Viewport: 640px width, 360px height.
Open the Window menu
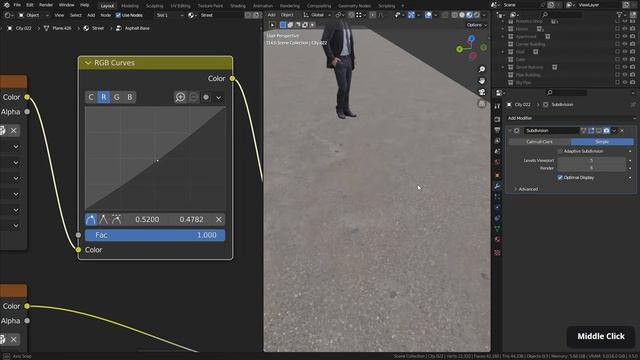point(67,5)
